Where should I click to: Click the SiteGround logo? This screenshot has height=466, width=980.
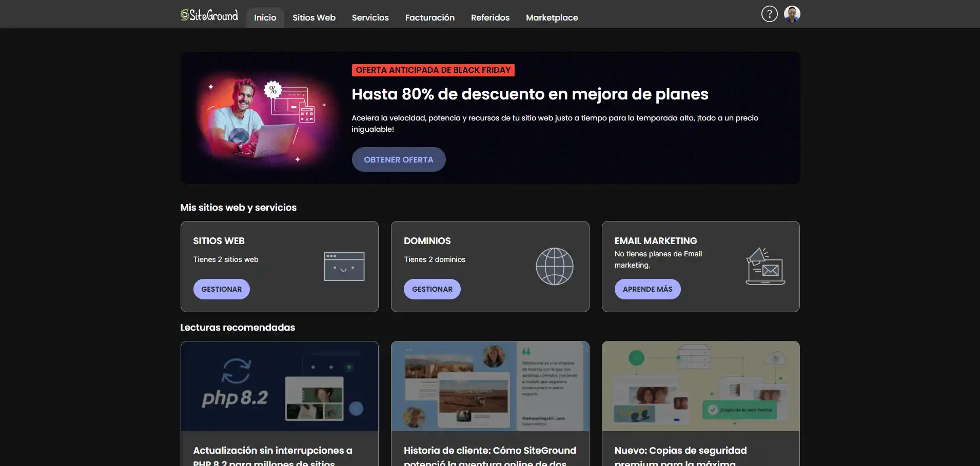click(209, 15)
